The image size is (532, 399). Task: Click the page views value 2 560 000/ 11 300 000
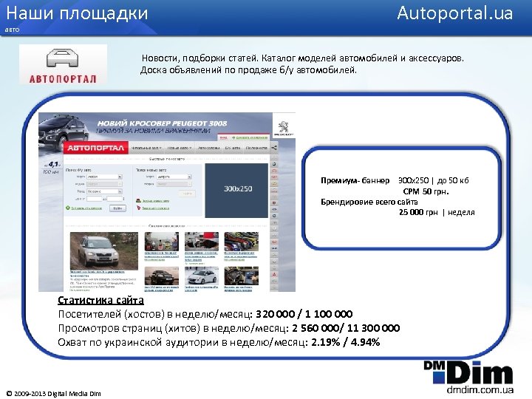(x=346, y=328)
